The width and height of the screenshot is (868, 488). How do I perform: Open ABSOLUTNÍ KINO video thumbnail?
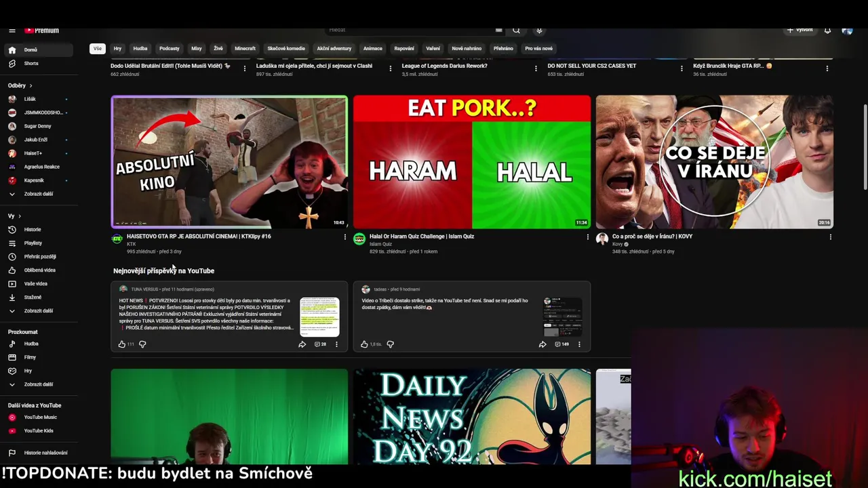tap(229, 162)
